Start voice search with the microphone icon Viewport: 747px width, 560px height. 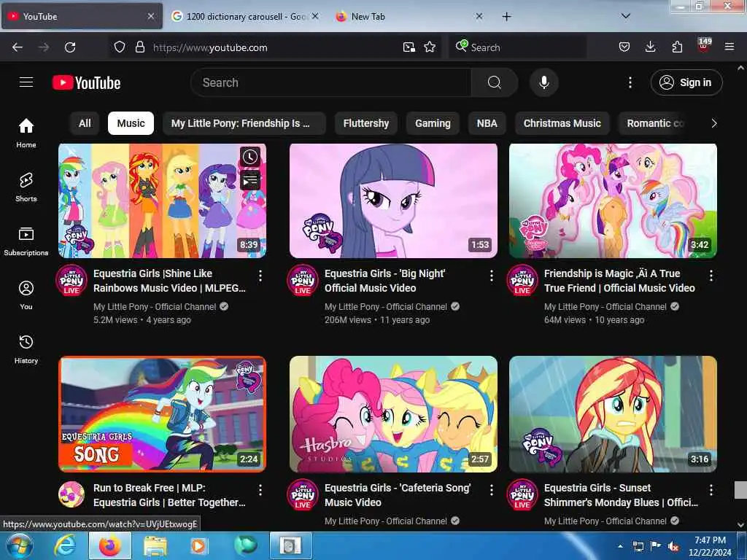pos(543,82)
